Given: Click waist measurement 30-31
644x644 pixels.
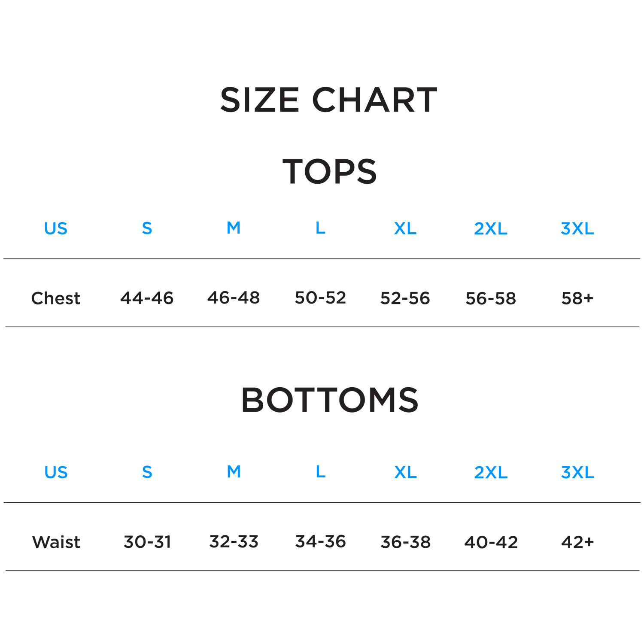Looking at the screenshot, I should click(x=147, y=542).
